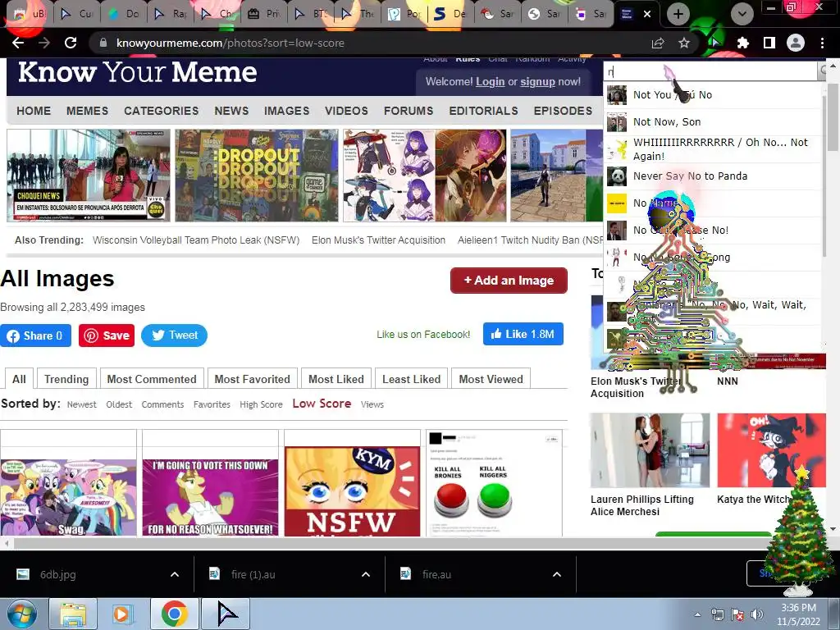The height and width of the screenshot is (630, 840).
Task: Click the Facebook Like 1.8M button
Action: [523, 334]
